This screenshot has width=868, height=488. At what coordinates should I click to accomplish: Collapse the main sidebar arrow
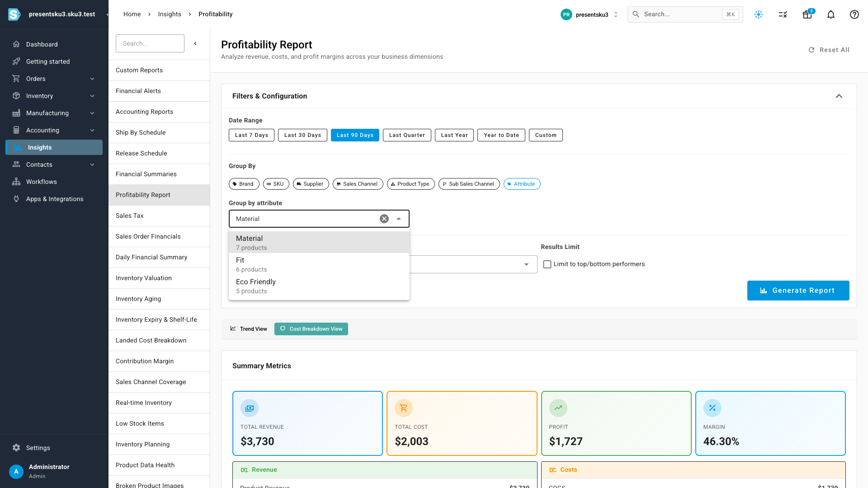coord(107,14)
